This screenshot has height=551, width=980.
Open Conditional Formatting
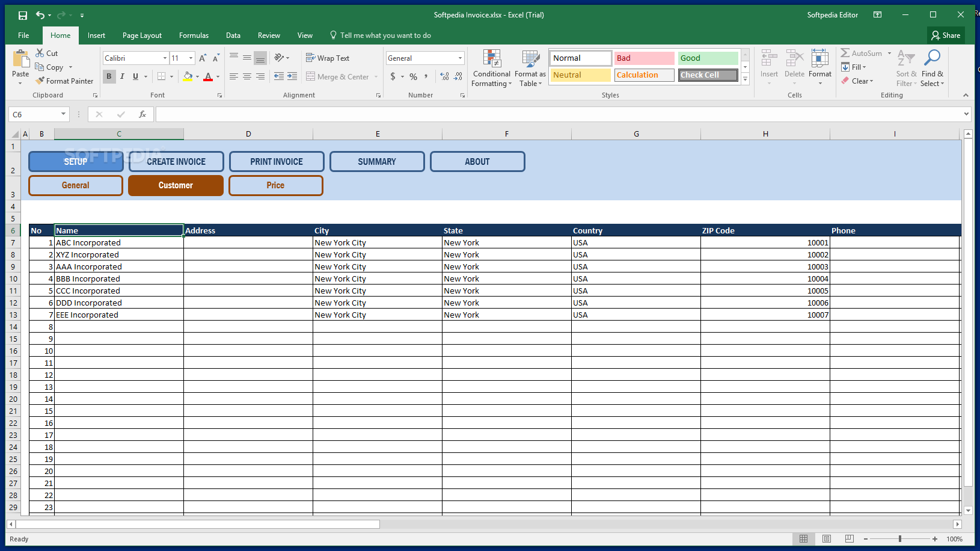coord(492,69)
